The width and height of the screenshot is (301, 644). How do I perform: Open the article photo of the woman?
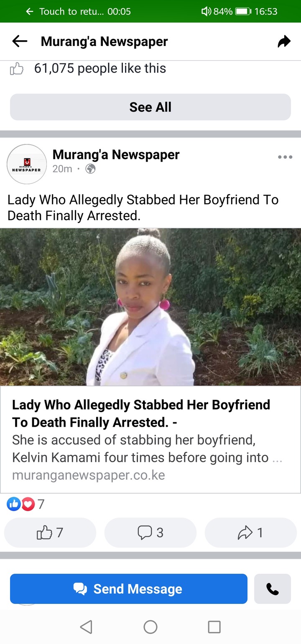tap(150, 307)
